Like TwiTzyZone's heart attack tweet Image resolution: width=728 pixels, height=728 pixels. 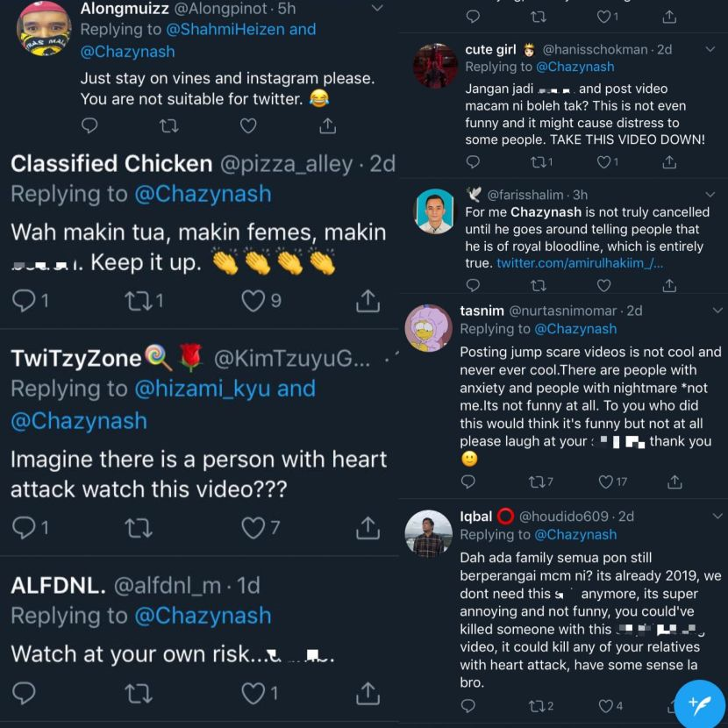253,527
